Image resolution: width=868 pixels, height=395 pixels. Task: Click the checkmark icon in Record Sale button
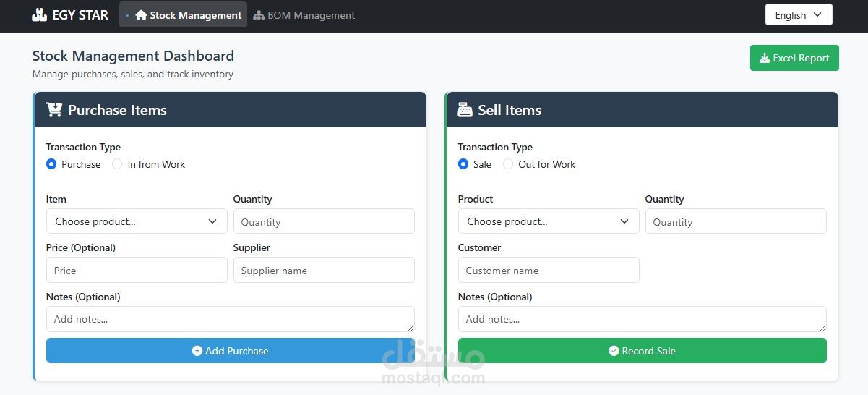click(614, 351)
